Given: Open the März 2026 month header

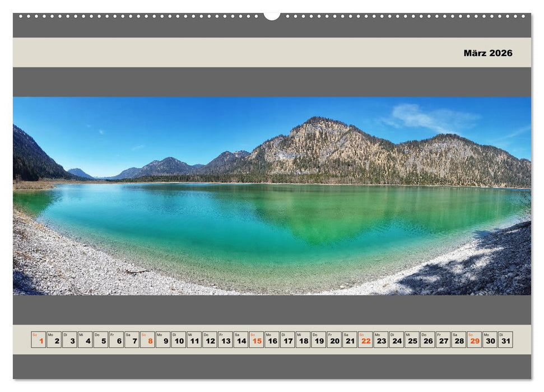Looking at the screenshot, I should click(x=487, y=54).
